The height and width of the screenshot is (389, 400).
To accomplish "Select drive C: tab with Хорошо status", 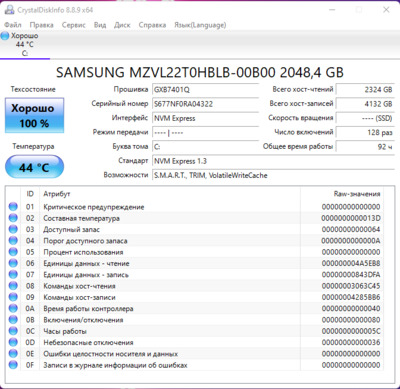I will coord(25,44).
